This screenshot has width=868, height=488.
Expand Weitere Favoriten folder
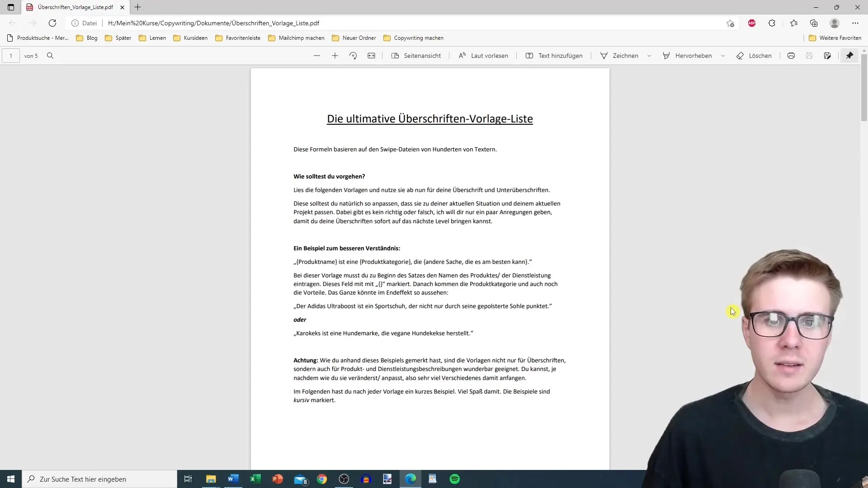(835, 38)
